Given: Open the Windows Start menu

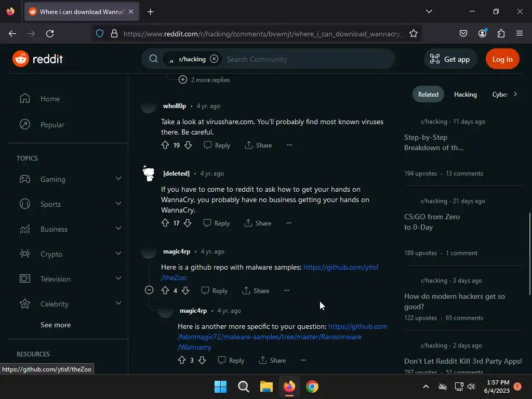Looking at the screenshot, I should (x=220, y=387).
